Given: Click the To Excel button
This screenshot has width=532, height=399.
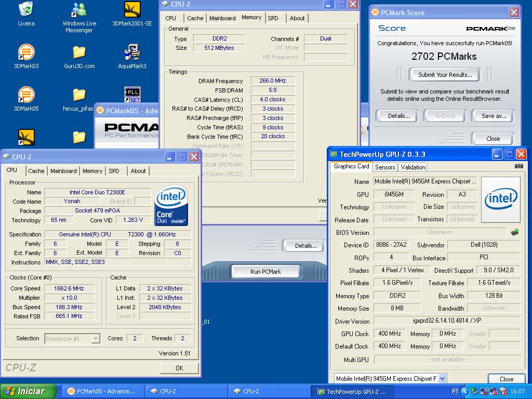Looking at the screenshot, I should pyautogui.click(x=445, y=116).
